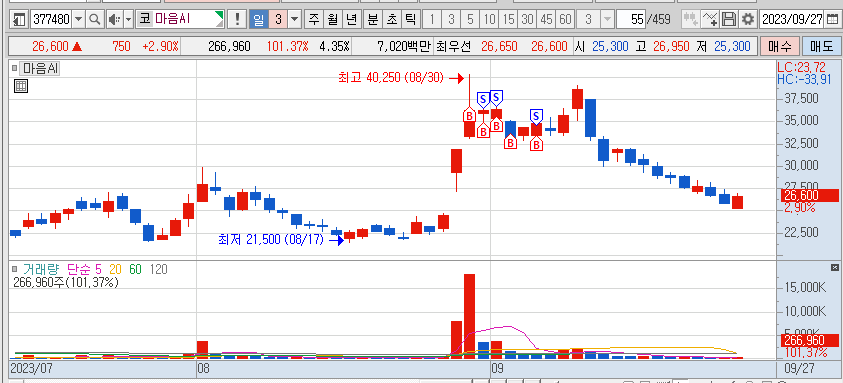Click the 120 moving average legend
Image resolution: width=843 pixels, height=383 pixels.
pyautogui.click(x=159, y=269)
